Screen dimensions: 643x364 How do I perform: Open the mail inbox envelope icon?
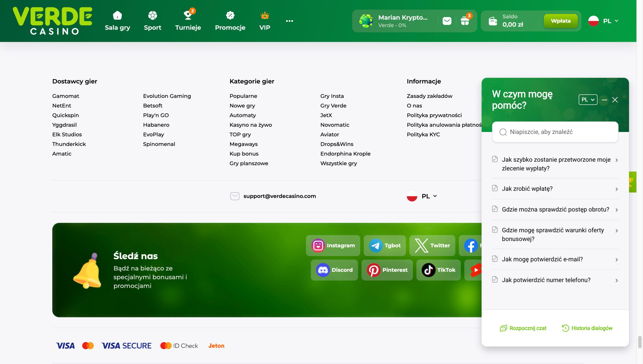[x=447, y=21]
